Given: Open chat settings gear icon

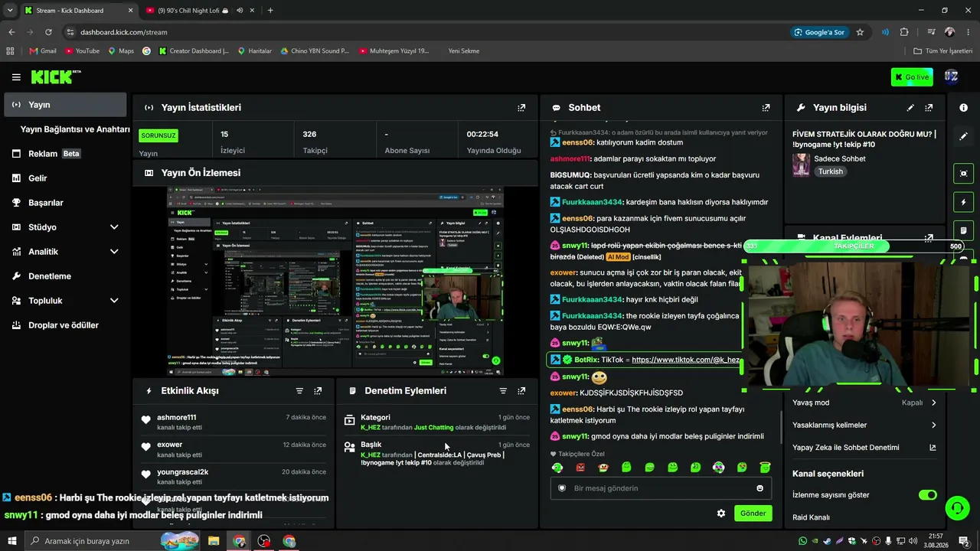Looking at the screenshot, I should pos(720,514).
